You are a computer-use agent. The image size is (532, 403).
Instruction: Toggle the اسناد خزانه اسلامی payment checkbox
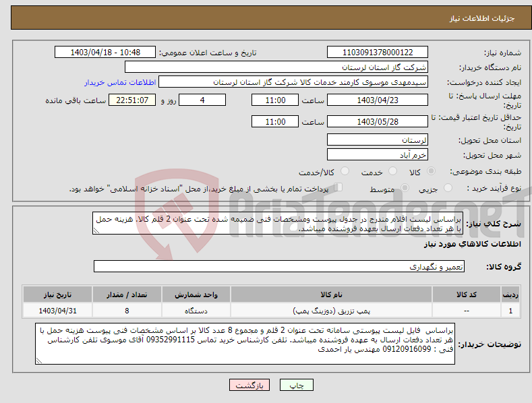tap(338, 187)
